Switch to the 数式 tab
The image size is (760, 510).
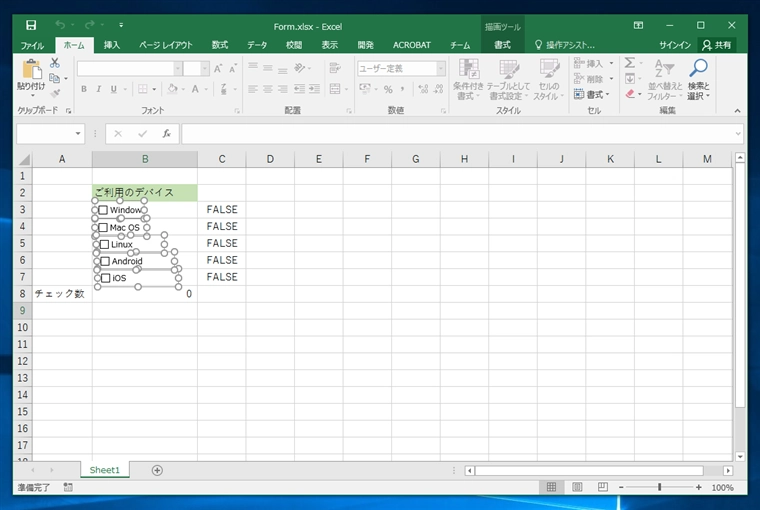click(220, 45)
